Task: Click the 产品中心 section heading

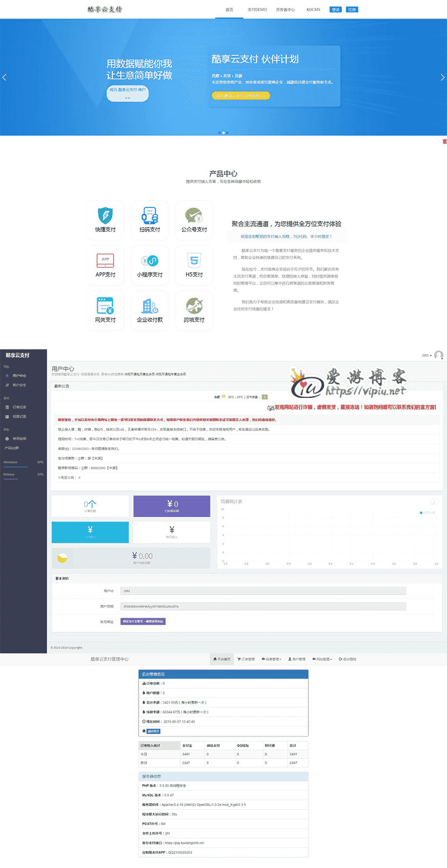Action: [223, 174]
